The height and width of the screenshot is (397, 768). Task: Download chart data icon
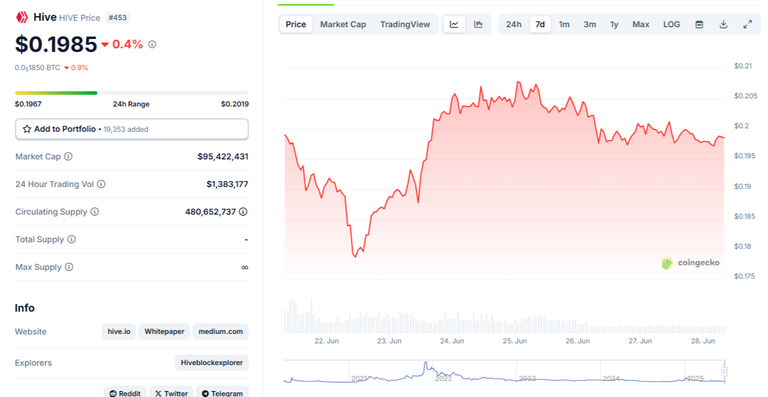[723, 24]
